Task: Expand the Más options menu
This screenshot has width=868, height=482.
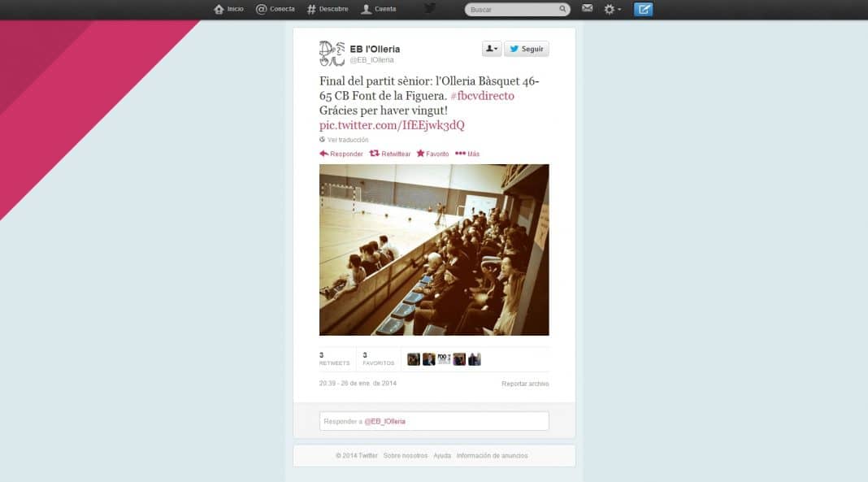Action: tap(467, 154)
